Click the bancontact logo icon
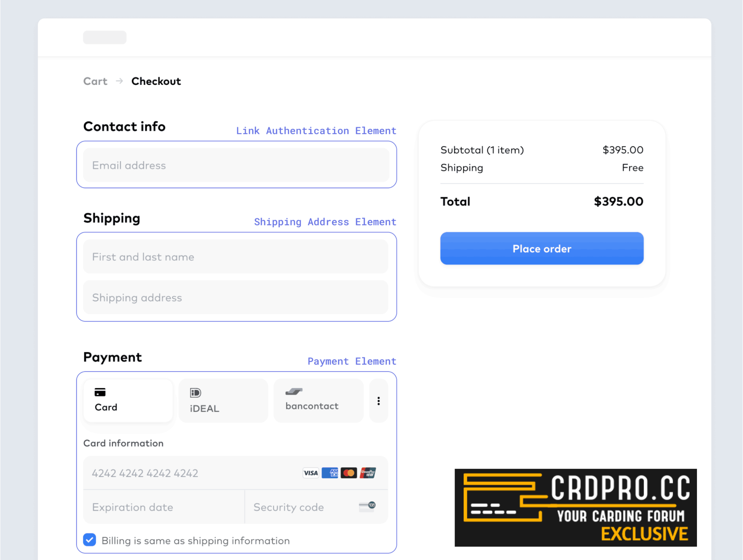Screen dimensions: 743x560 coord(294,392)
